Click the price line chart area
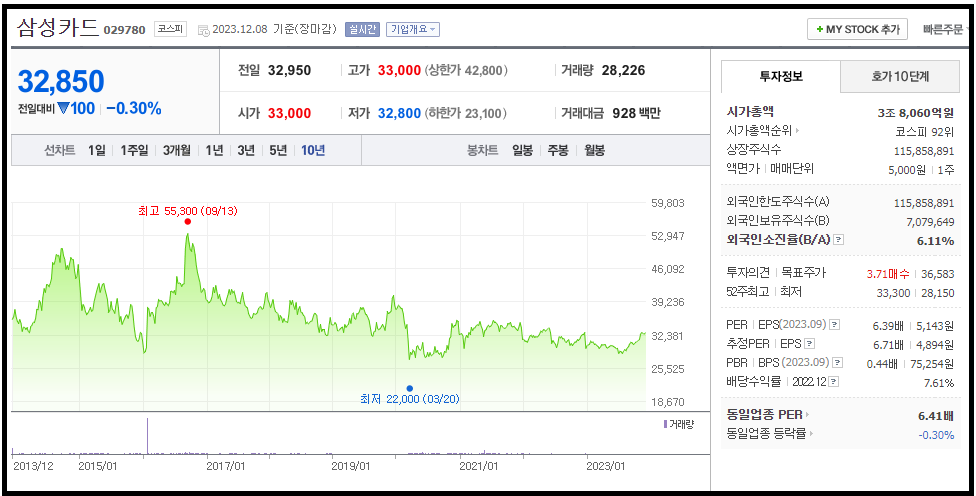This screenshot has width=976, height=496. (x=329, y=306)
